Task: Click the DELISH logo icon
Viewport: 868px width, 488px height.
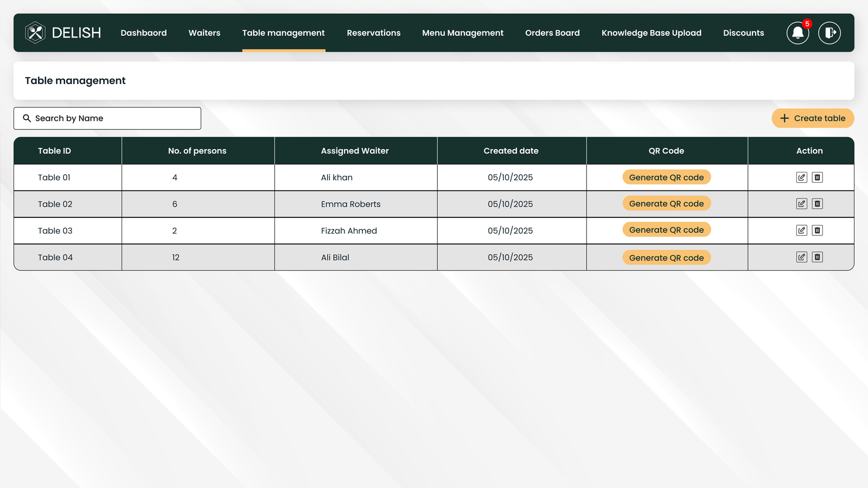Action: coord(35,33)
